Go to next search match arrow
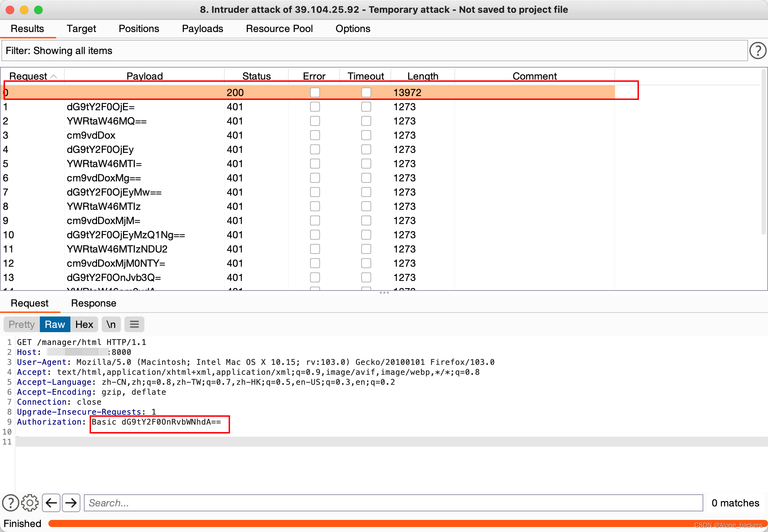The height and width of the screenshot is (532, 768). point(71,503)
